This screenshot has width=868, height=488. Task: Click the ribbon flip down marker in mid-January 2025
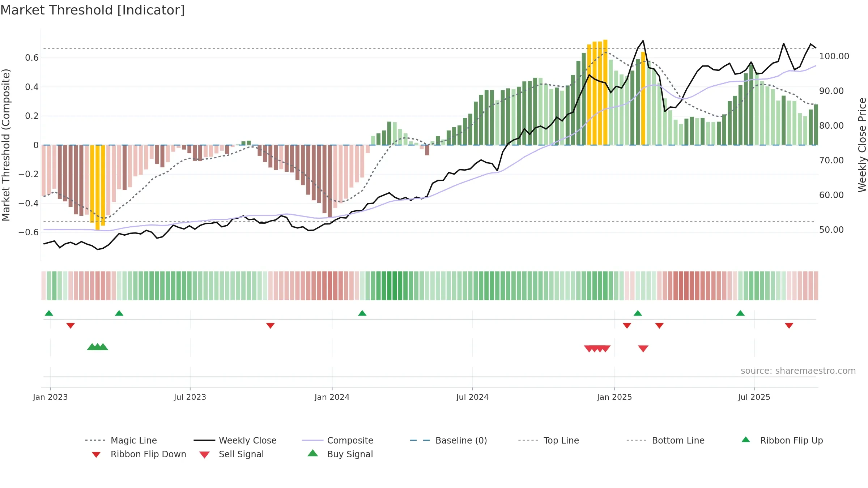point(627,326)
